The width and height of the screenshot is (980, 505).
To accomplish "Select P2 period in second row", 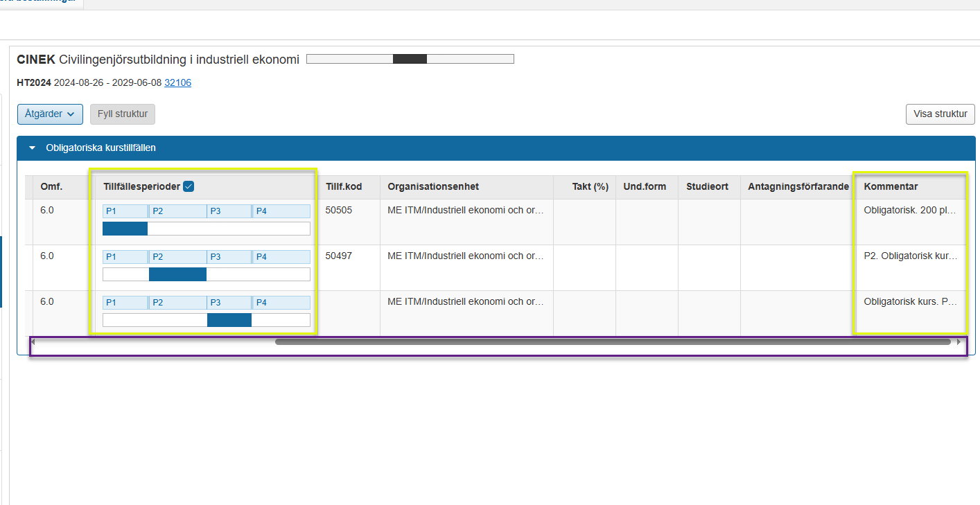I will 177,257.
